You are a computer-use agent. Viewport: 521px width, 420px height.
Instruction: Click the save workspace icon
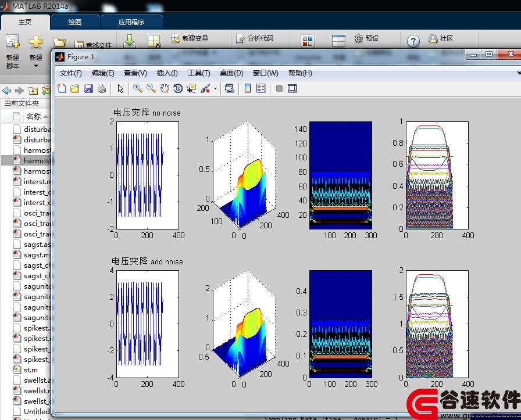154,41
